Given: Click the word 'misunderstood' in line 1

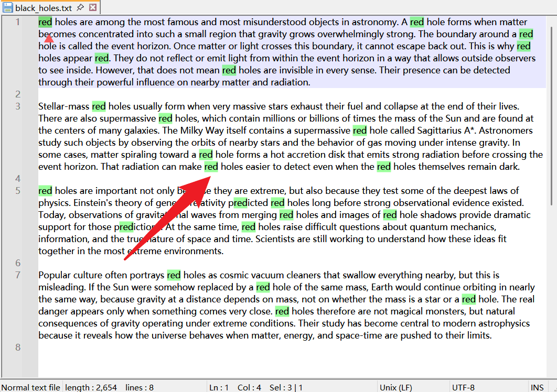Looking at the screenshot, I should click(275, 22).
